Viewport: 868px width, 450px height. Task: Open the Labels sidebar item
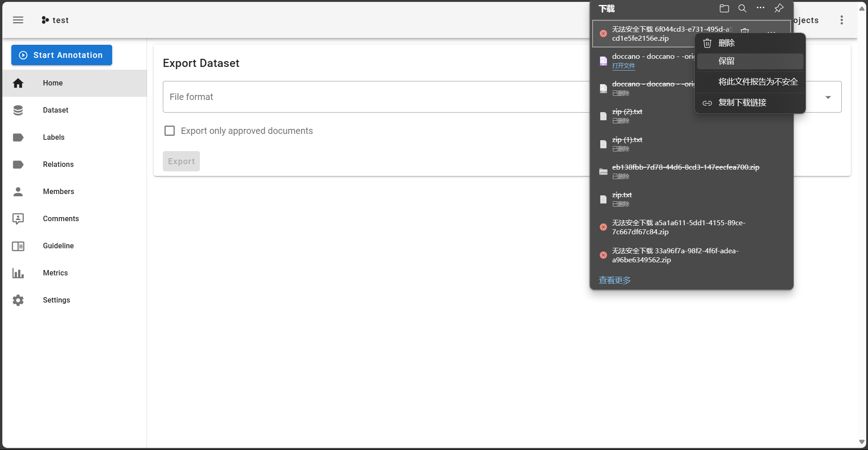pyautogui.click(x=75, y=137)
